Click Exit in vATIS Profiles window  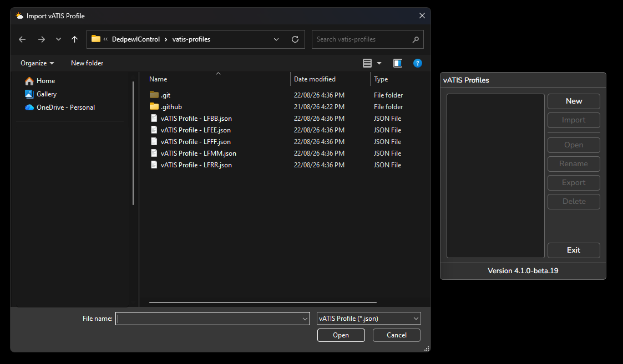click(574, 250)
